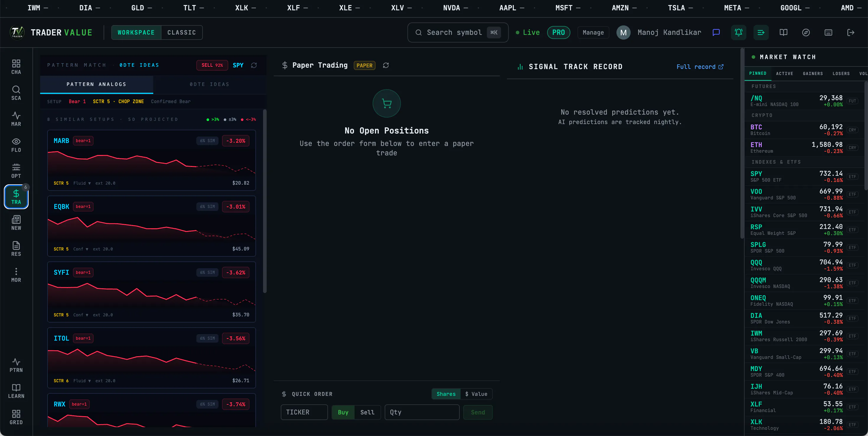Open the SYFI analog chart card
The width and height of the screenshot is (868, 436).
click(151, 292)
